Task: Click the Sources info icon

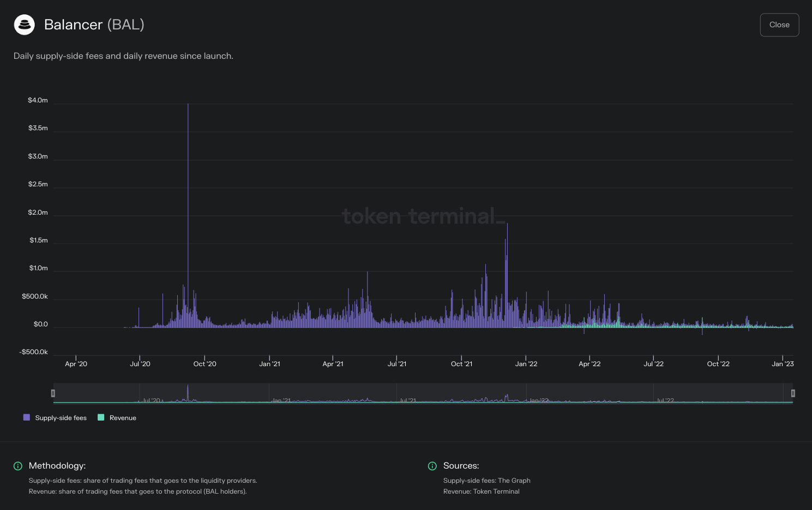Action: [432, 466]
